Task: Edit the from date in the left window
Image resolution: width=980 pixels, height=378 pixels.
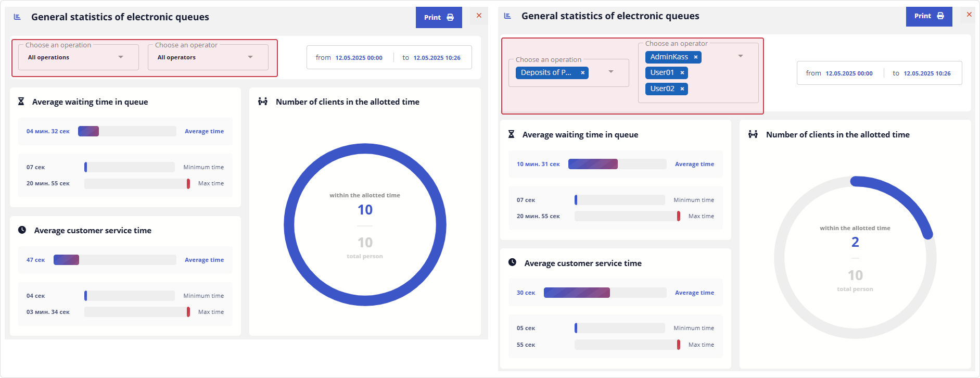Action: pyautogui.click(x=359, y=58)
